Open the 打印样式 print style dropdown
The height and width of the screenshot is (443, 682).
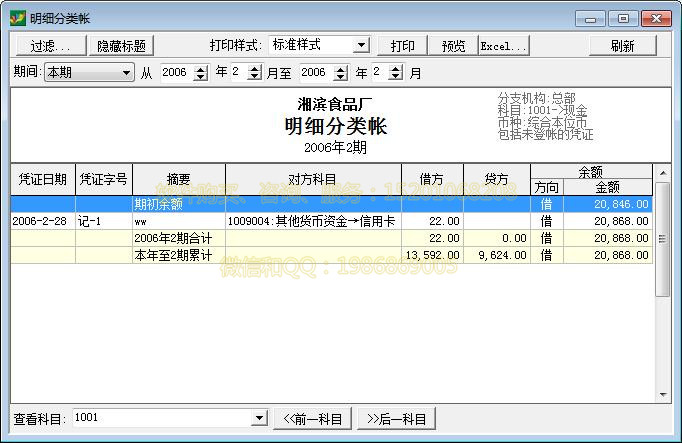point(360,45)
